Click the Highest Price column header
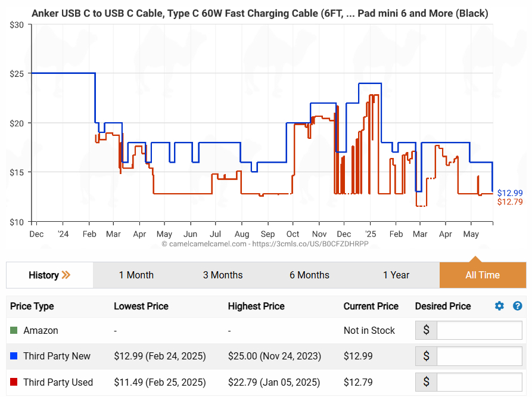Screen dimensions: 532x397 256,306
